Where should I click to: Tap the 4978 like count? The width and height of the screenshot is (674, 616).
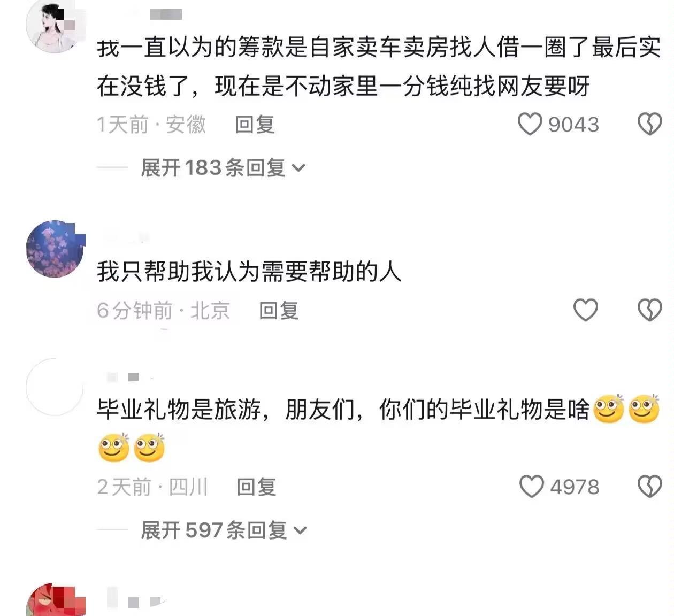575,487
